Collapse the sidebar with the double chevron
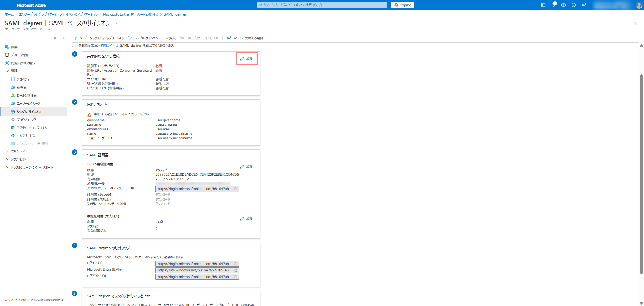 pyautogui.click(x=64, y=38)
